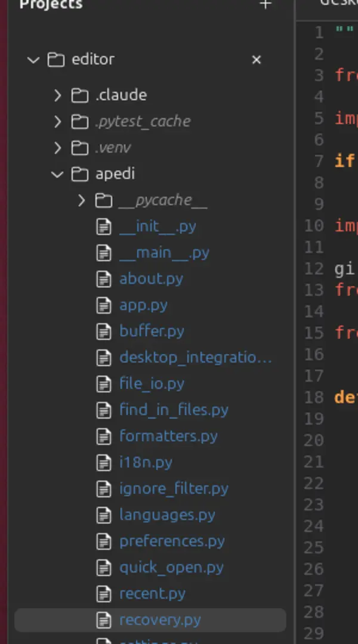Click the file icon beside buffer.py
Viewport: 358px width, 644px height.
pos(104,332)
